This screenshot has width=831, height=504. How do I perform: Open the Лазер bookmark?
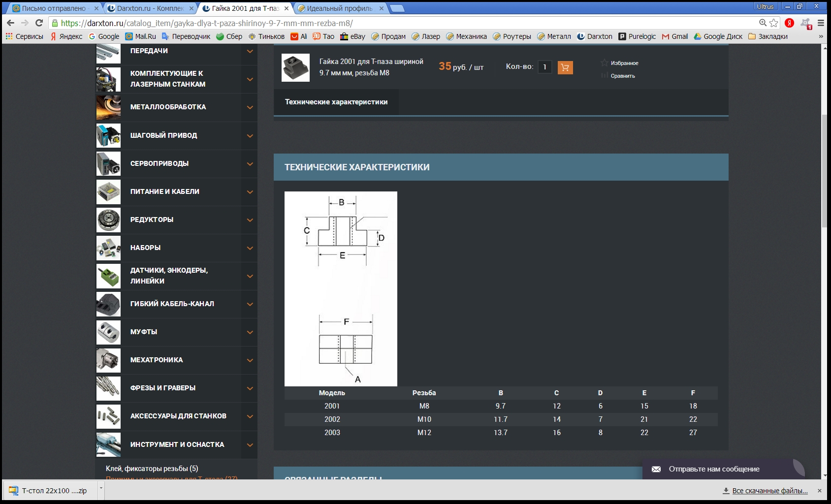tap(426, 36)
